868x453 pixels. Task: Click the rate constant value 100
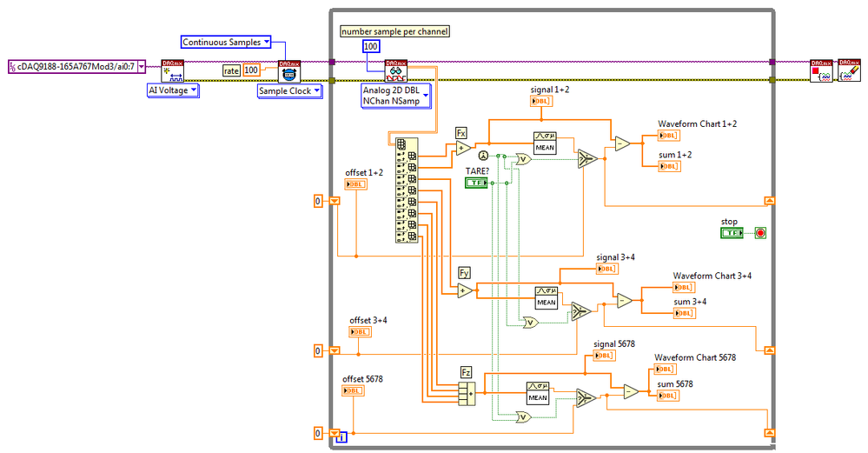(x=251, y=70)
